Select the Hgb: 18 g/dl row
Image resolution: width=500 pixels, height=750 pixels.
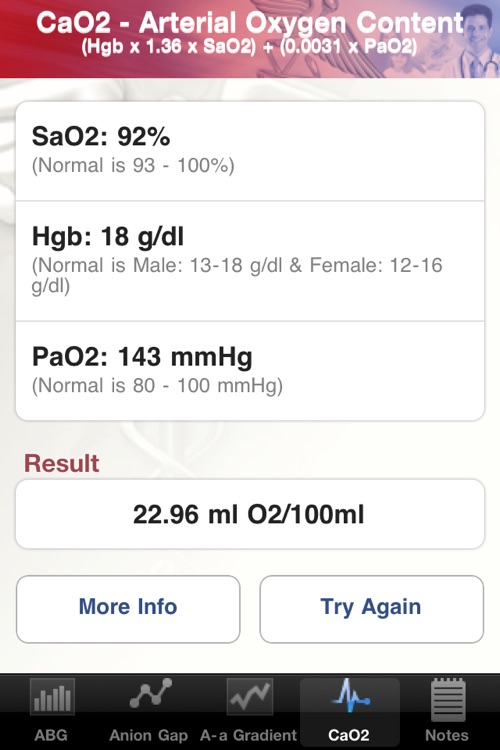(x=250, y=261)
